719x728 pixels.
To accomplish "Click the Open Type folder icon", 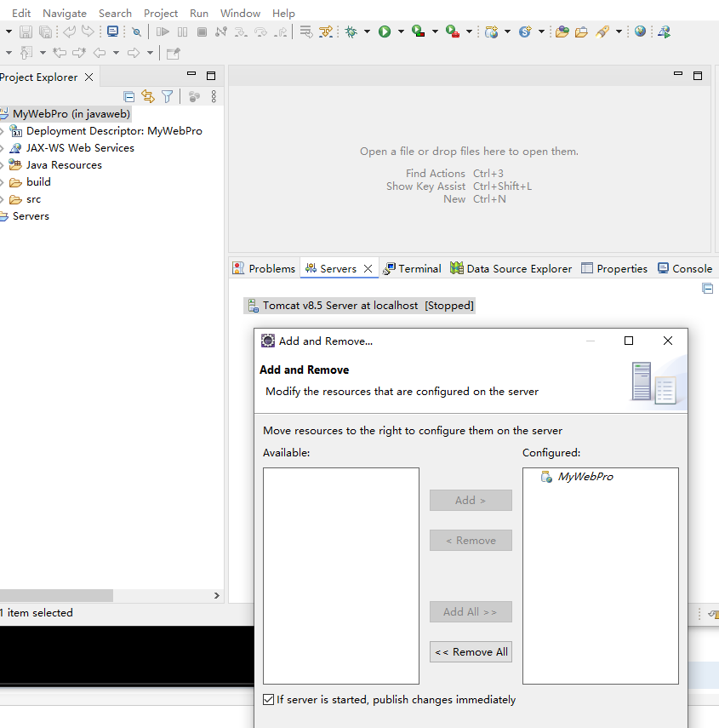I will point(562,32).
